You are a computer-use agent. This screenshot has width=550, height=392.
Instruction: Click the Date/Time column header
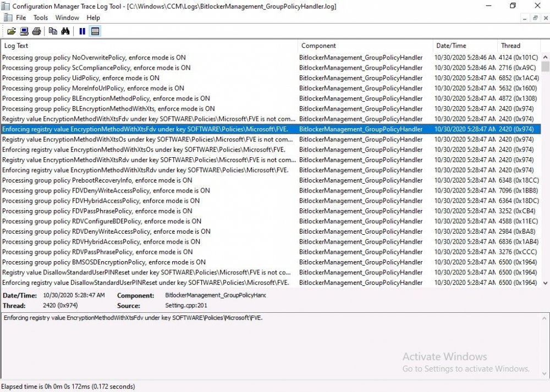coord(465,46)
